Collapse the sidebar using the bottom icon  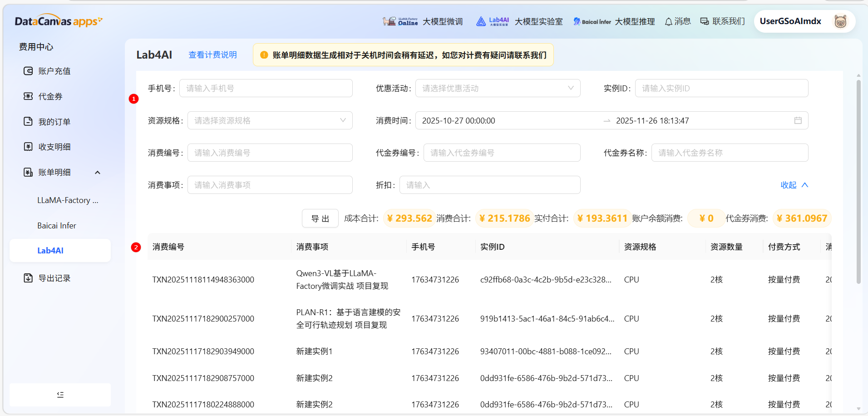pos(59,394)
